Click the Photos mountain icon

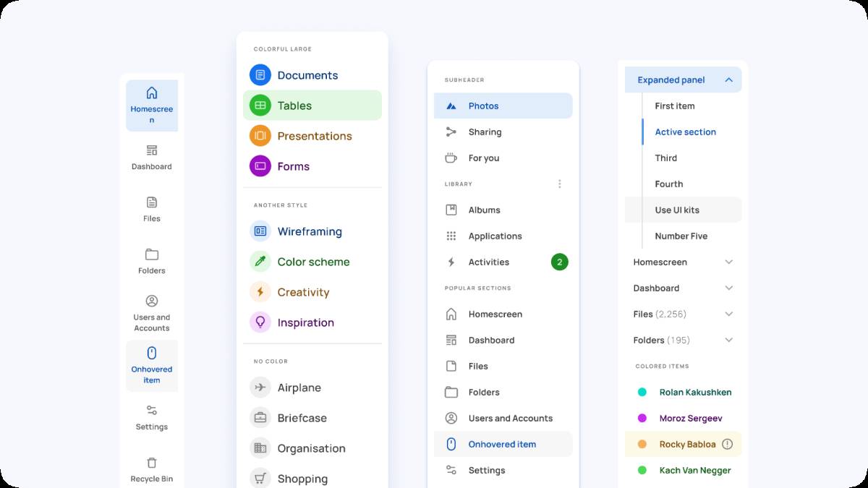(x=452, y=106)
